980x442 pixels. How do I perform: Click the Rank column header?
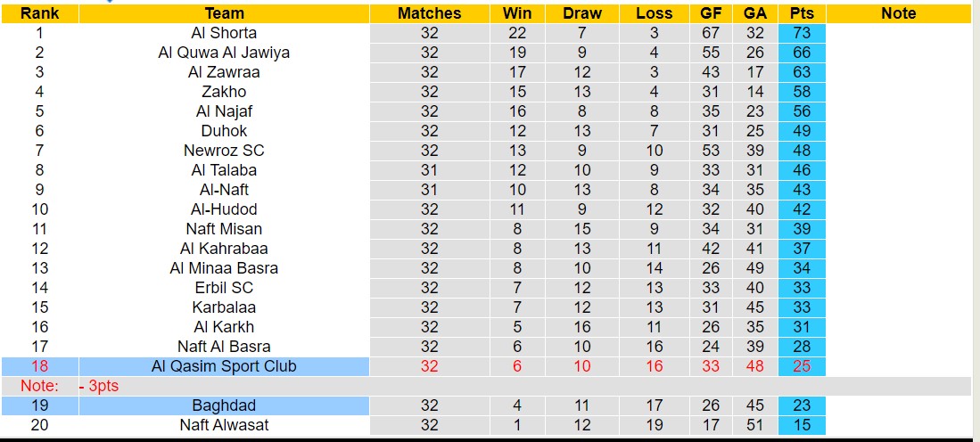tap(39, 13)
